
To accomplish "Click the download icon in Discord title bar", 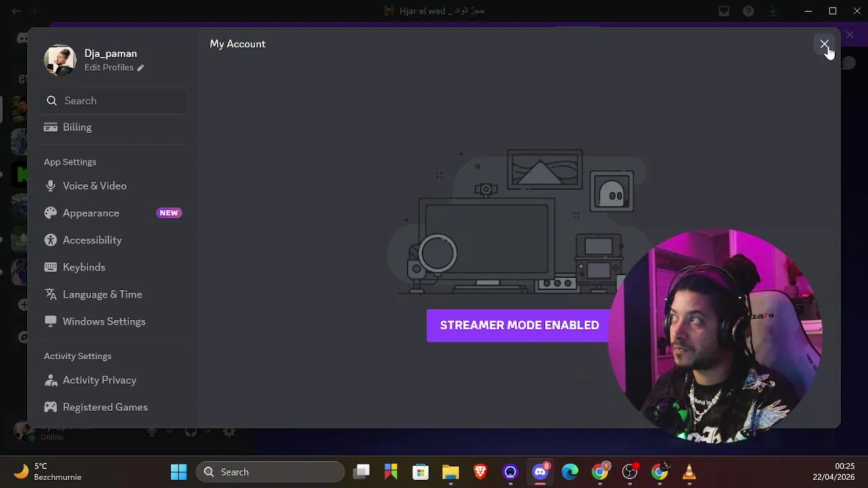I will tap(772, 11).
